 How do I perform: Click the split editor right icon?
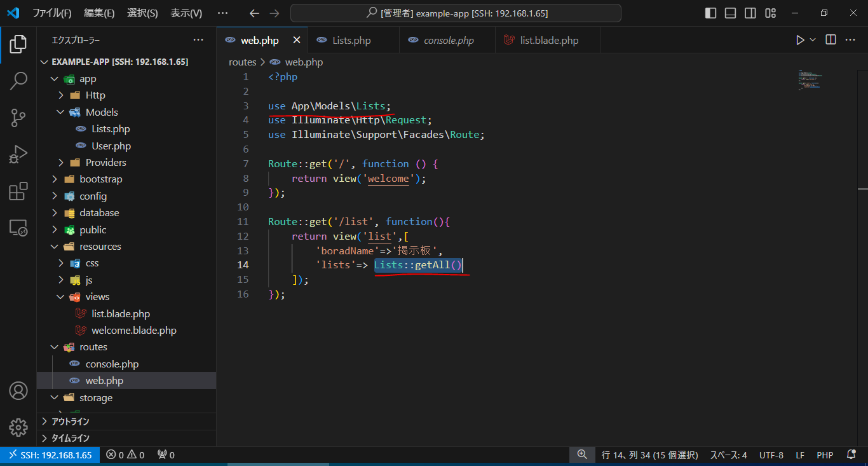click(x=831, y=40)
